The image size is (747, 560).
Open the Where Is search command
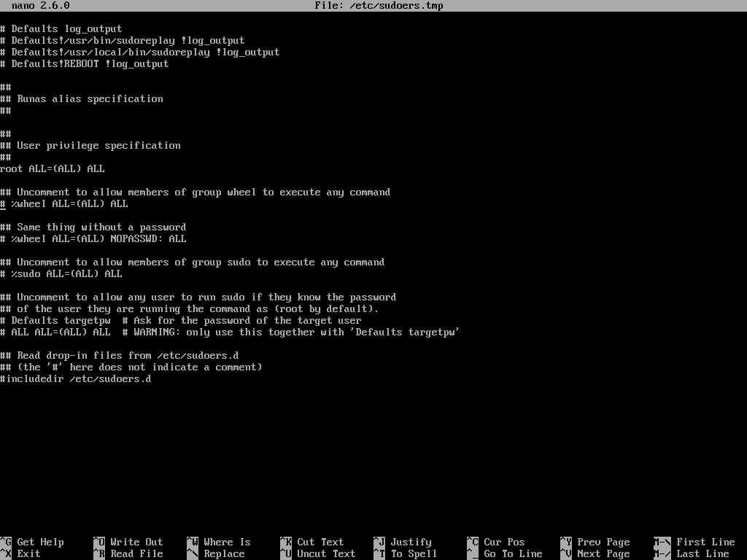[x=226, y=542]
